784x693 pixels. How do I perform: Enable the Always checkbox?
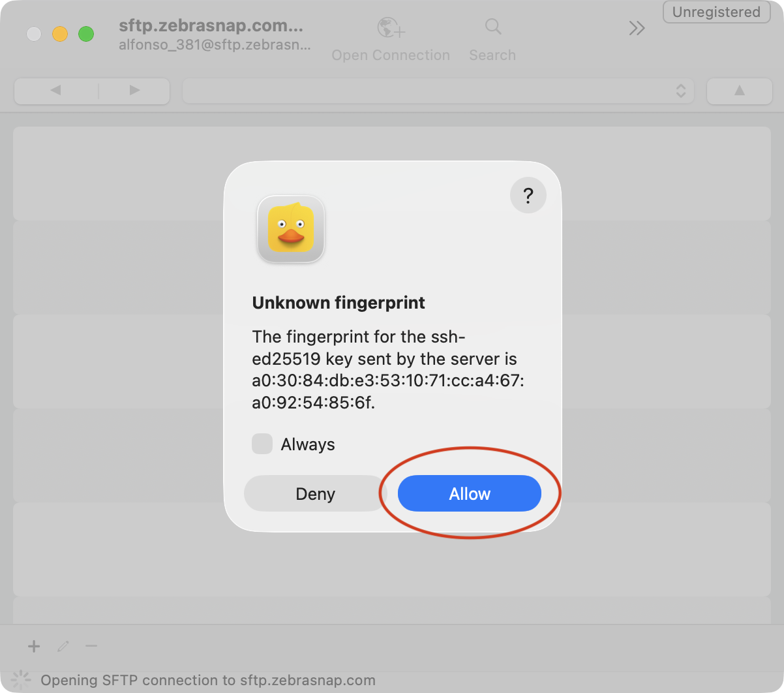(262, 444)
